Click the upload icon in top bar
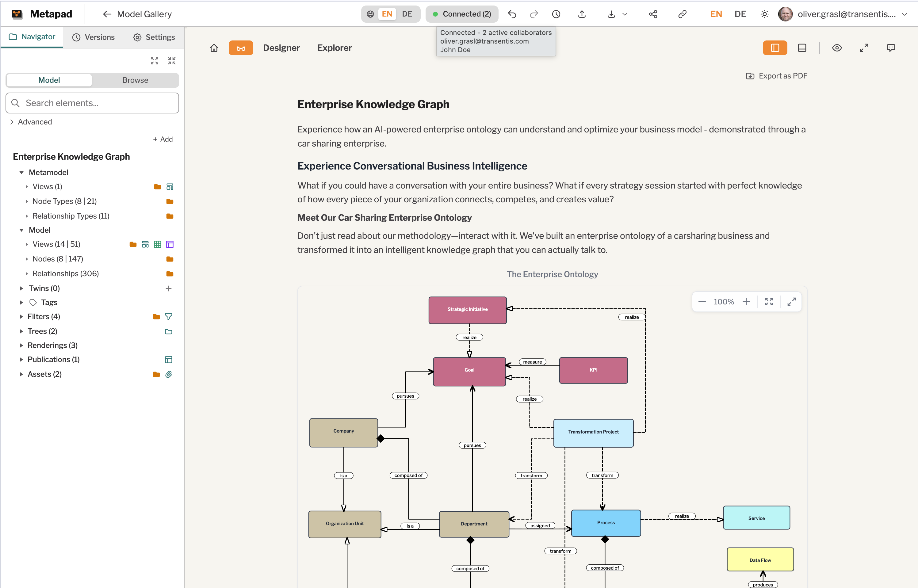 pyautogui.click(x=582, y=14)
